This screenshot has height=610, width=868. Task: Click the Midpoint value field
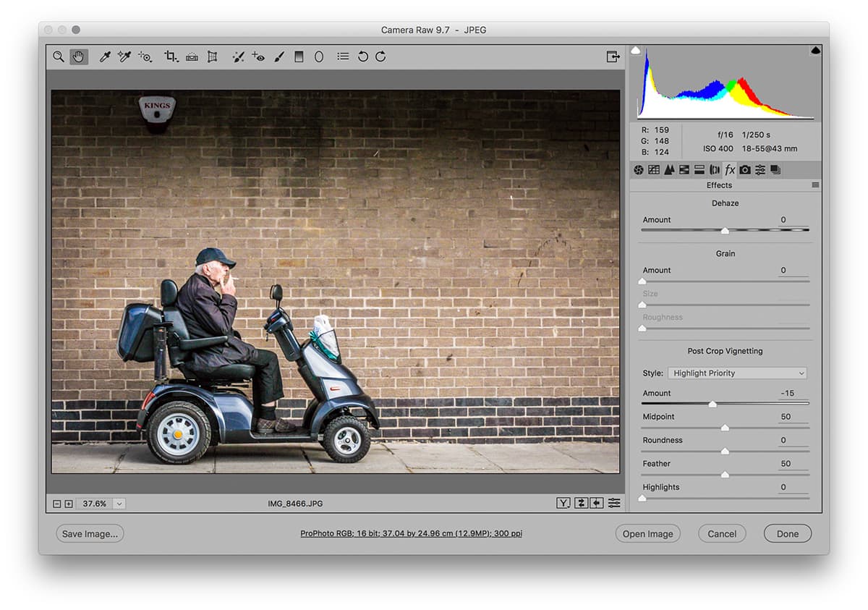click(793, 417)
